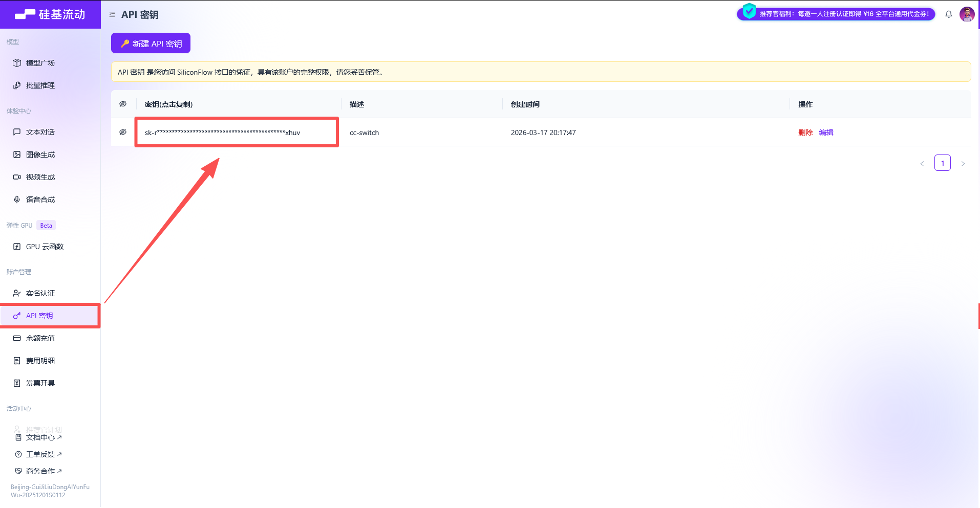Click the 图像生成 picture icon
980x508 pixels.
(17, 154)
